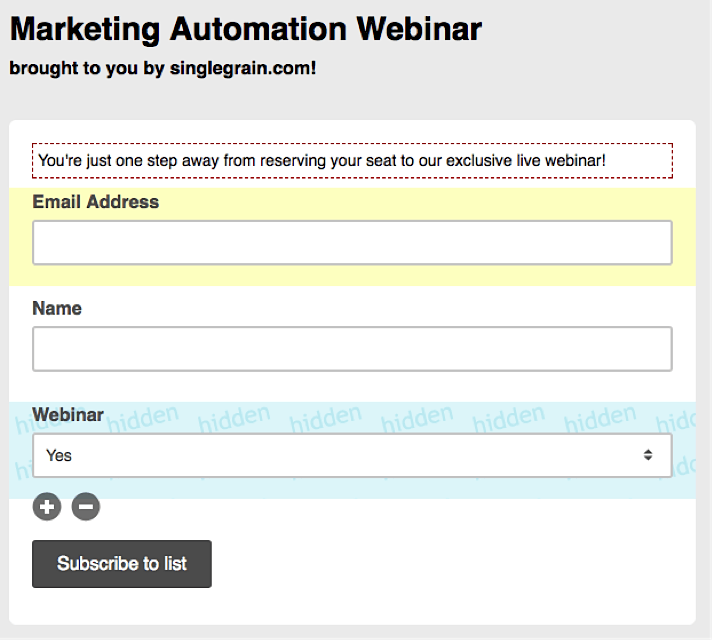
Task: Select the yellow highlighted email field block
Action: (x=352, y=237)
